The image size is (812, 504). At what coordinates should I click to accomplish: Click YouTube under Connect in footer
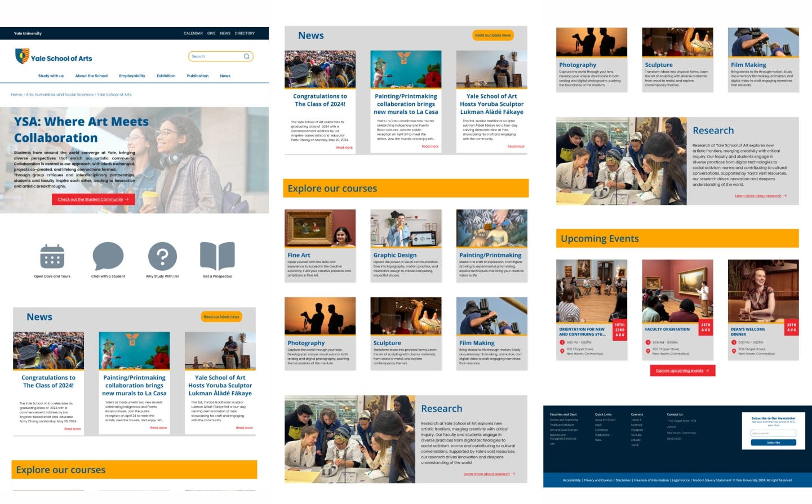pos(636,435)
